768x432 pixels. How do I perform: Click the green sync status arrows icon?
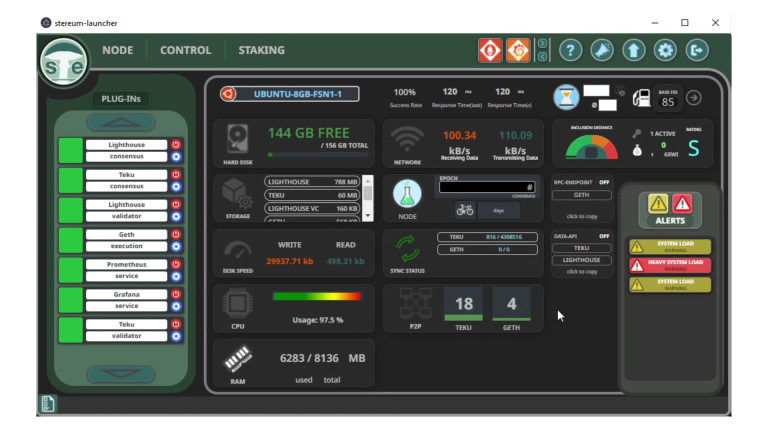click(408, 249)
